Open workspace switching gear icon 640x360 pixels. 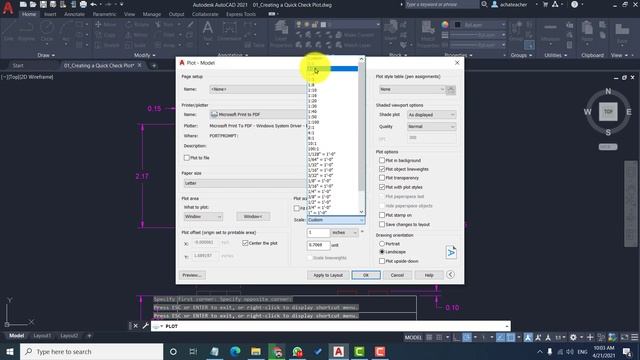click(x=573, y=337)
